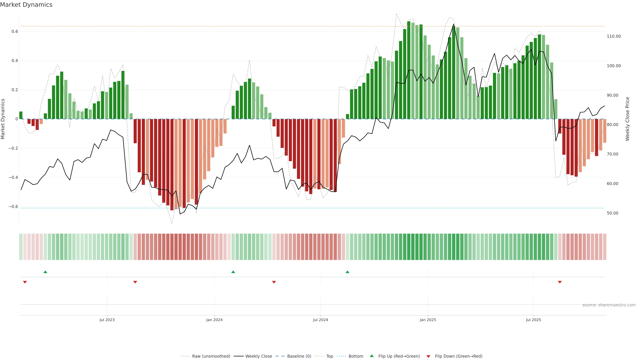Click the Weekly Close Price axis title

(627, 119)
